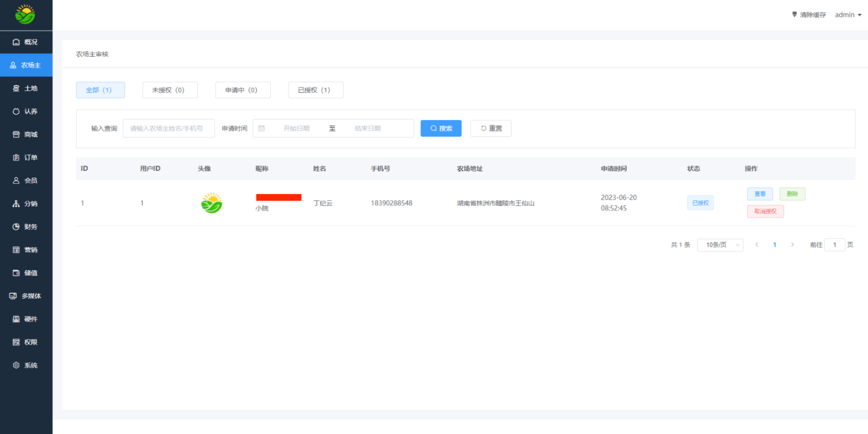Open the 订单 orders panel
The height and width of the screenshot is (434, 868).
tap(26, 157)
